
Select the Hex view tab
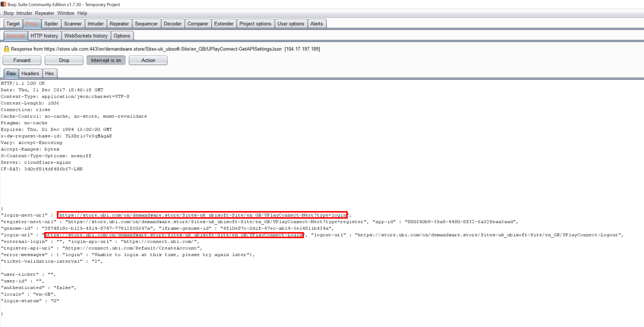click(x=50, y=73)
